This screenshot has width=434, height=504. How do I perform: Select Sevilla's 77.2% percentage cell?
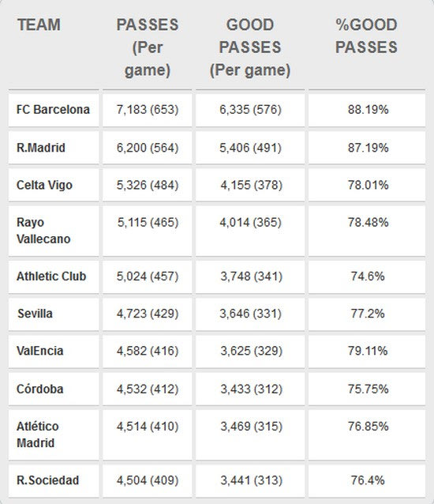pyautogui.click(x=368, y=314)
